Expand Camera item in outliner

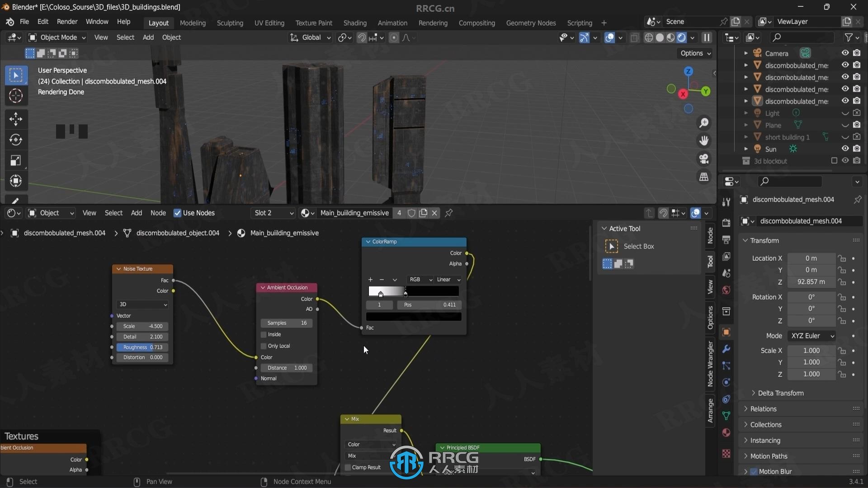click(746, 53)
